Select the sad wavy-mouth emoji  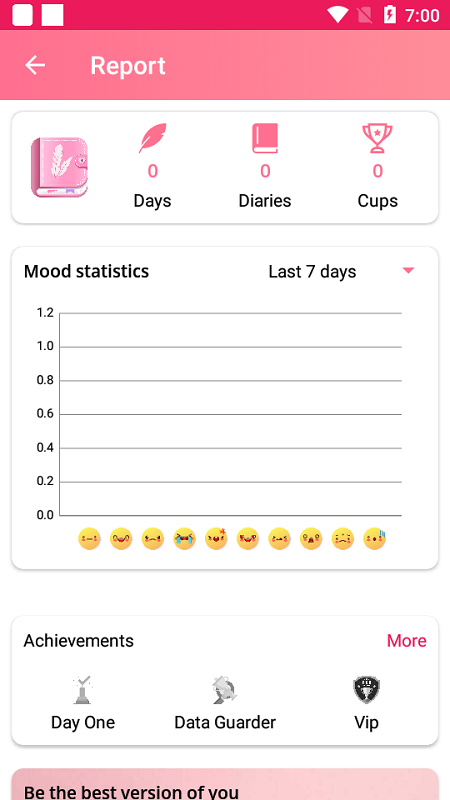click(343, 539)
